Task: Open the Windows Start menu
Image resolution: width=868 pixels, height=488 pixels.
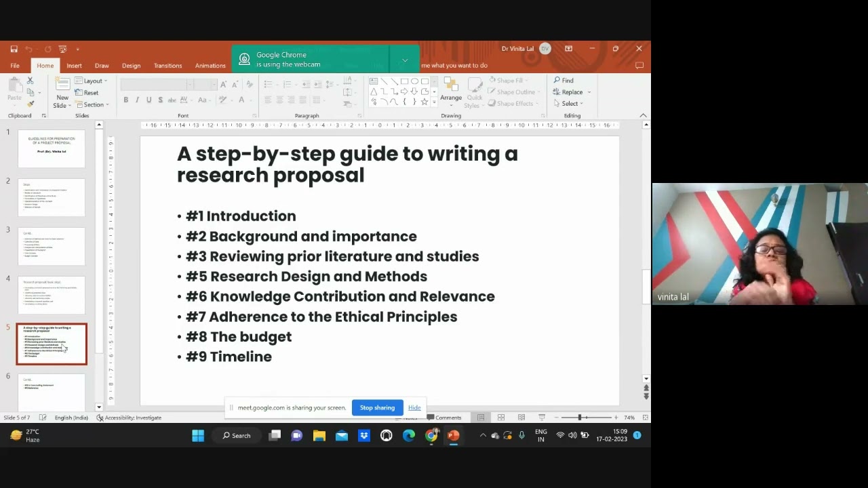Action: (198, 436)
